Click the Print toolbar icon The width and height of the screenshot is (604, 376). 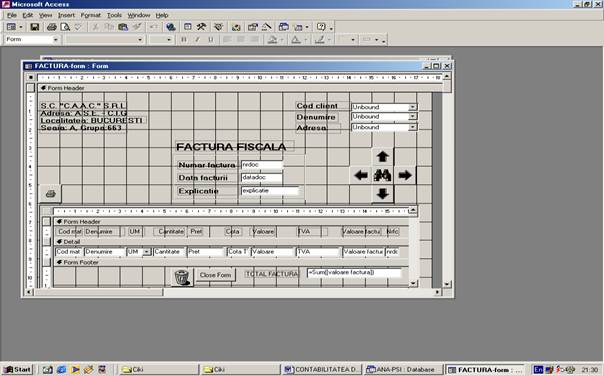[x=51, y=27]
